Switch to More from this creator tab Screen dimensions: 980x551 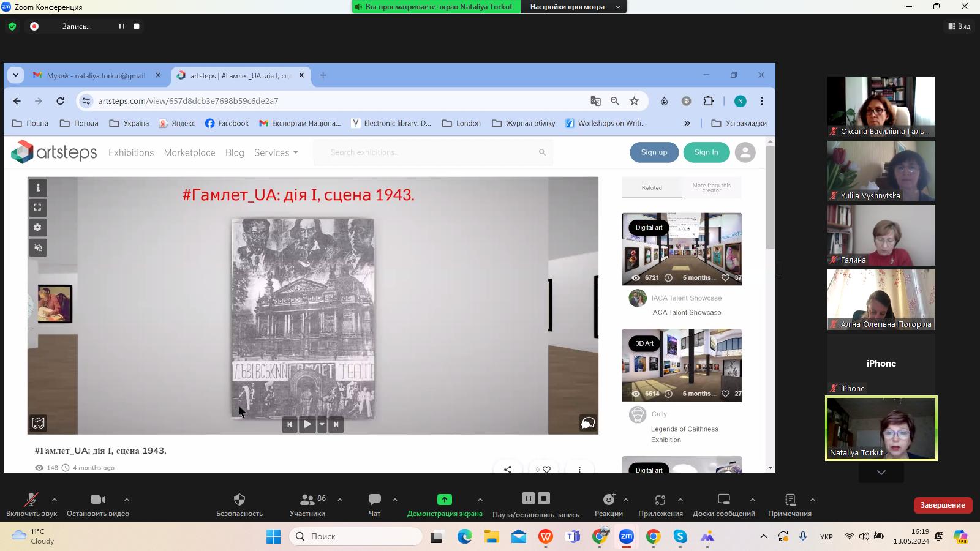click(711, 187)
